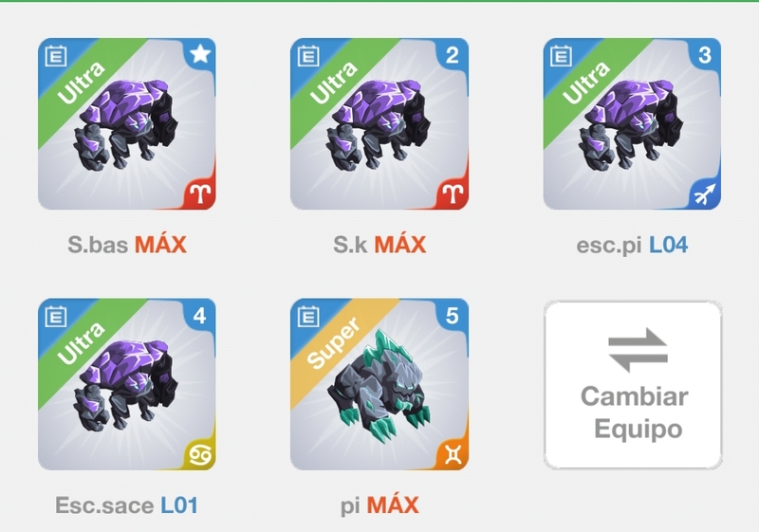Click the Gemini symbol on pi card
This screenshot has width=759, height=532.
[453, 455]
